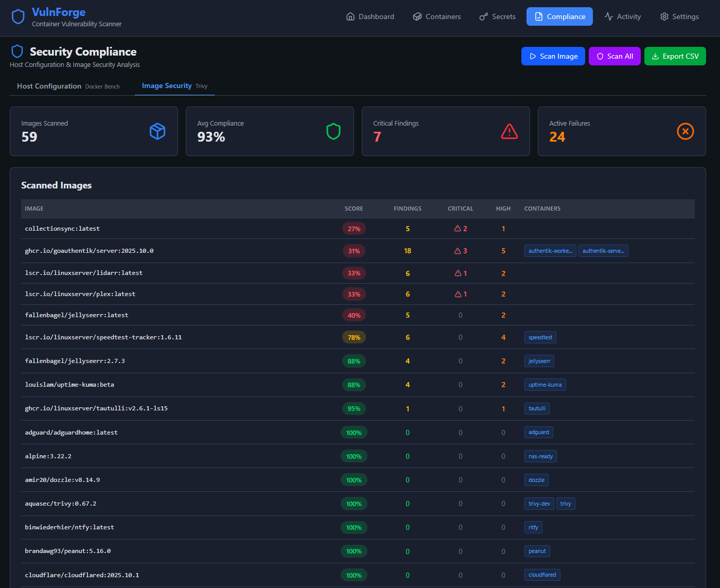Click the green shield Avg Compliance icon
The height and width of the screenshot is (588, 720).
(333, 131)
